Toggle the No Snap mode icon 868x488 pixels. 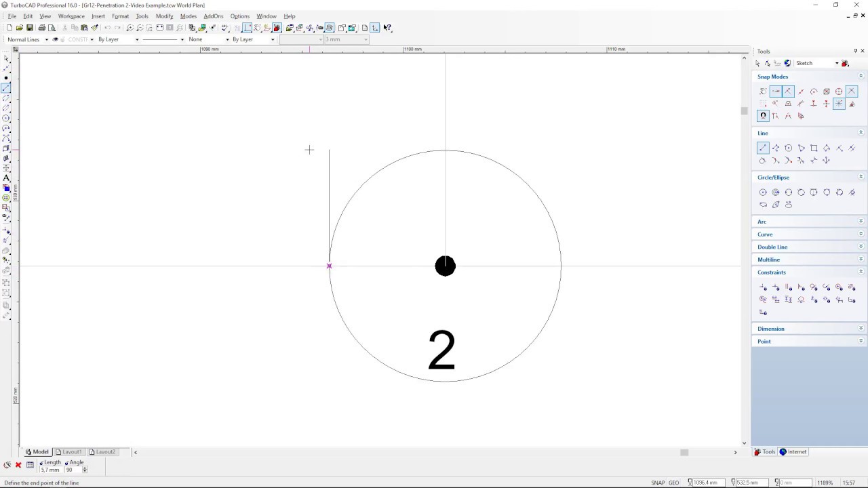(763, 91)
